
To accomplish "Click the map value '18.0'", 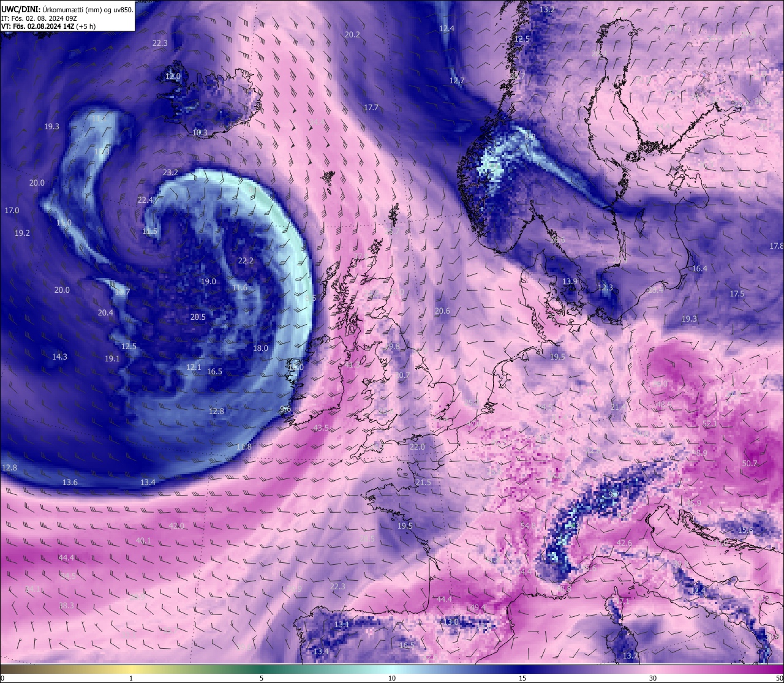I will pos(260,349).
